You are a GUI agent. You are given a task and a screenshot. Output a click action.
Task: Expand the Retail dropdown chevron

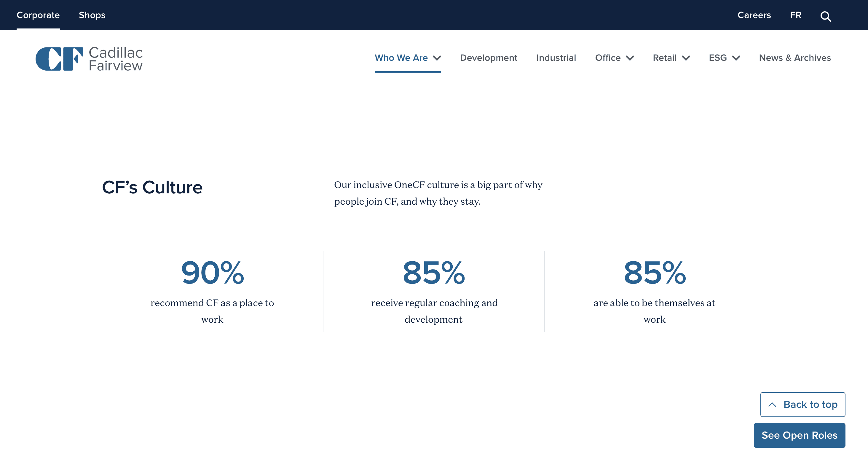686,58
